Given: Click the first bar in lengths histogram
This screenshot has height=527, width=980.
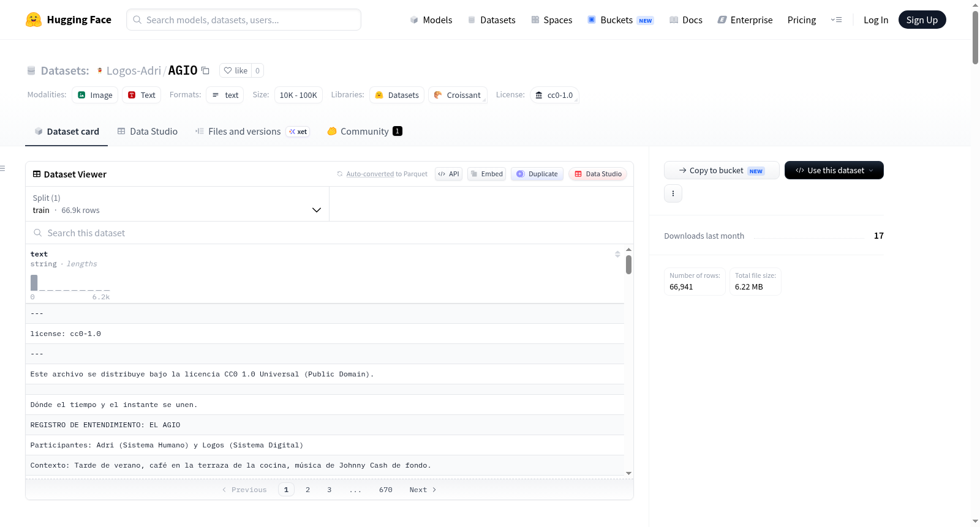Looking at the screenshot, I should coord(34,283).
